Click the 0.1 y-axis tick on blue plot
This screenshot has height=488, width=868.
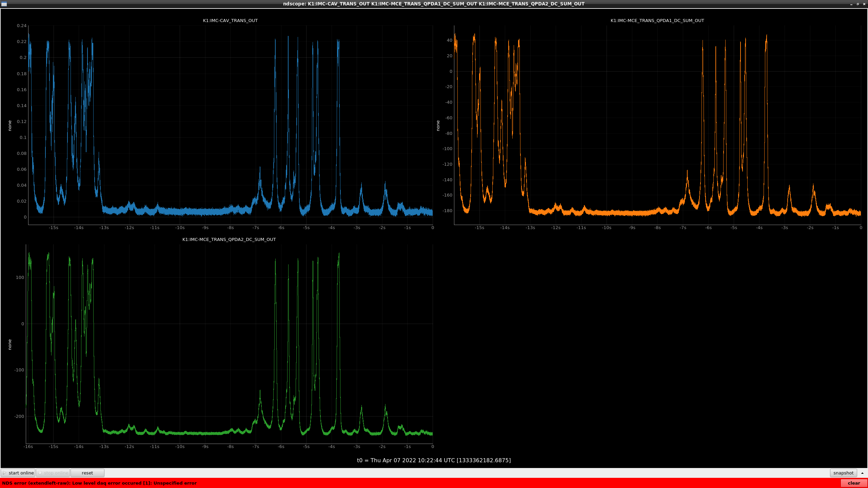[23, 137]
